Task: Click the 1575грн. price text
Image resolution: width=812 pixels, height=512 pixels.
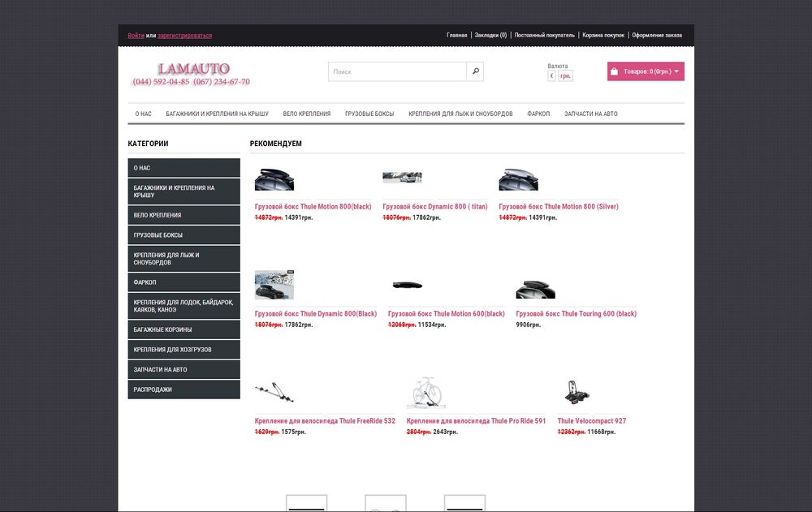Action: (x=294, y=432)
